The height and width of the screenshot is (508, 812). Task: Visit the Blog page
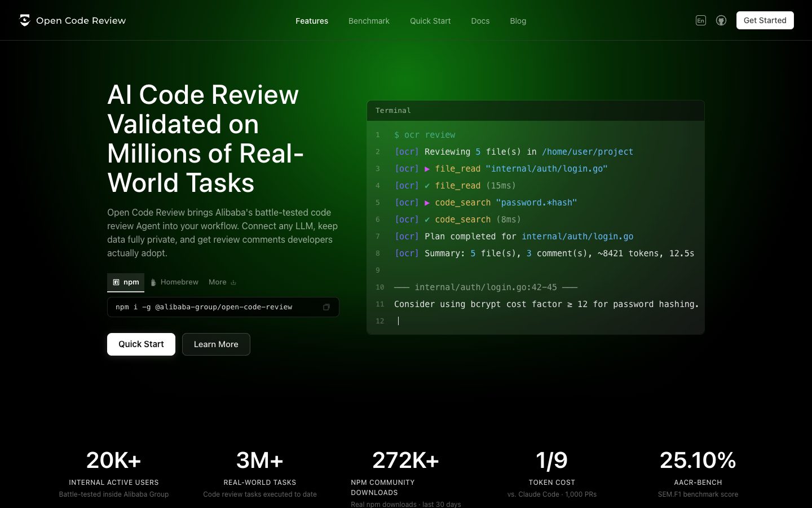point(518,21)
